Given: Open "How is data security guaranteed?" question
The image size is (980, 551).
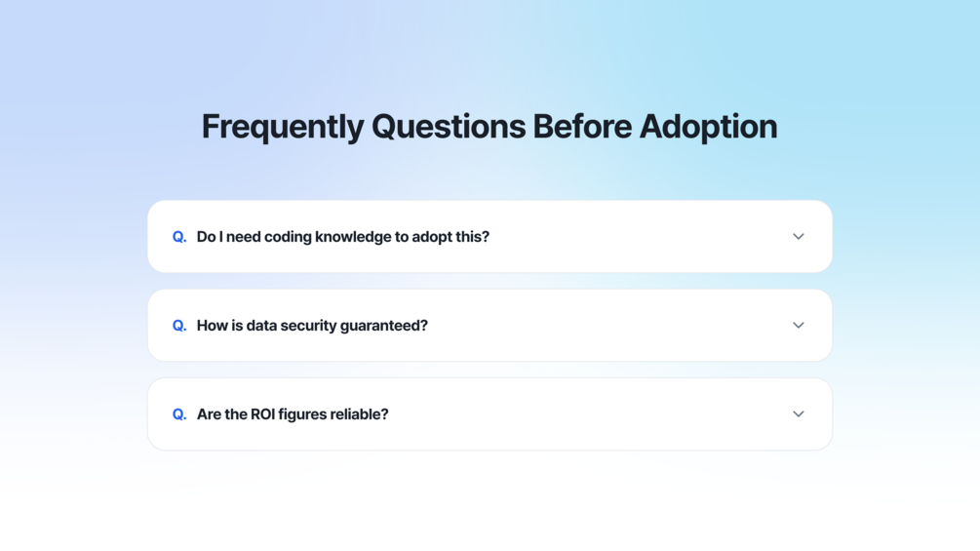Looking at the screenshot, I should [312, 326].
